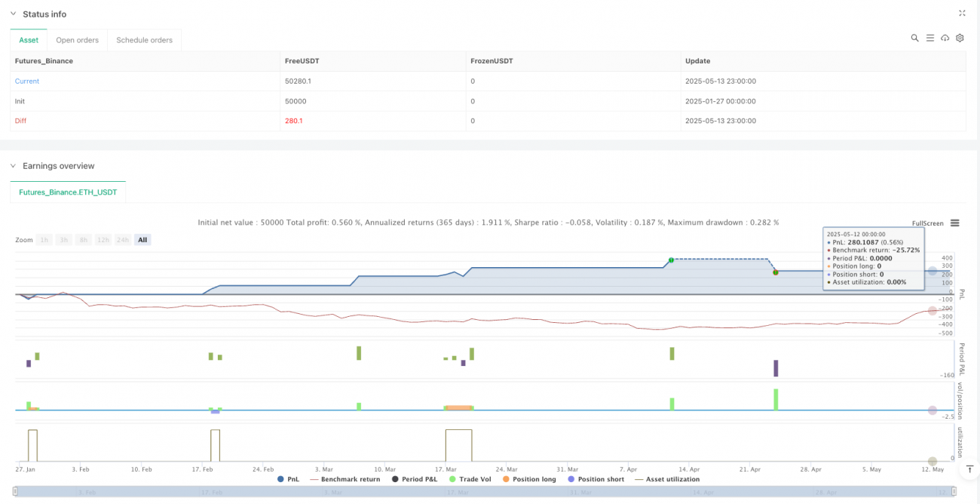The width and height of the screenshot is (980, 504).
Task: Open table settings gear icon
Action: (960, 38)
